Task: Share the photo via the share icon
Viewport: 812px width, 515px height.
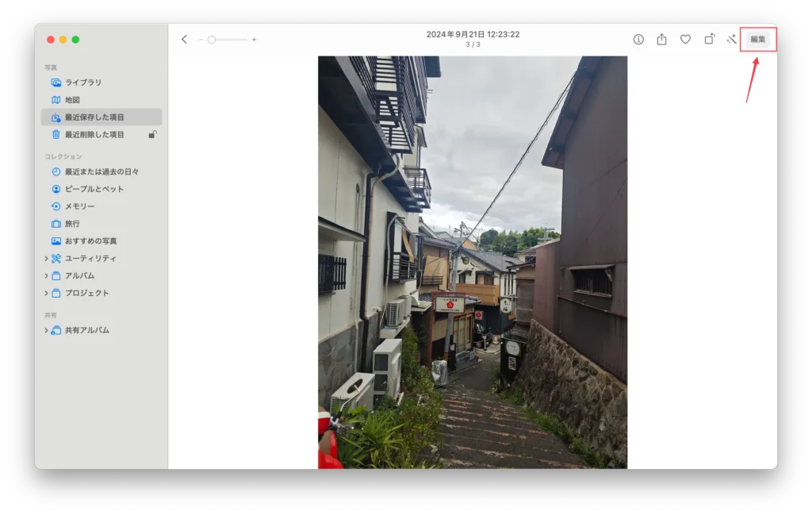Action: point(661,38)
